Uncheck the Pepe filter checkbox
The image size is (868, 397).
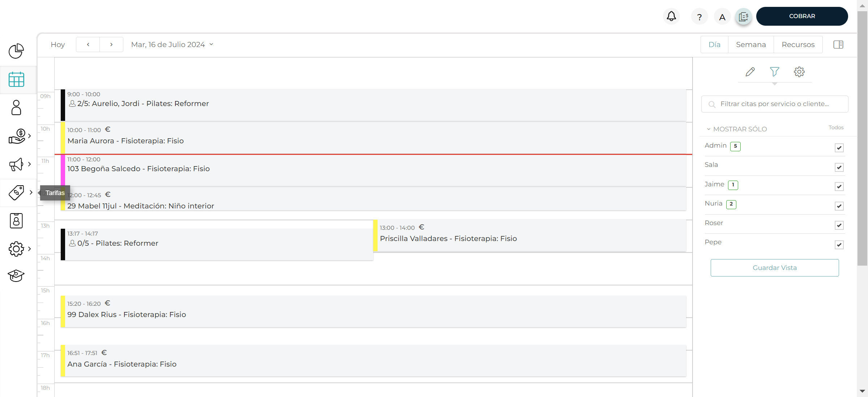839,245
